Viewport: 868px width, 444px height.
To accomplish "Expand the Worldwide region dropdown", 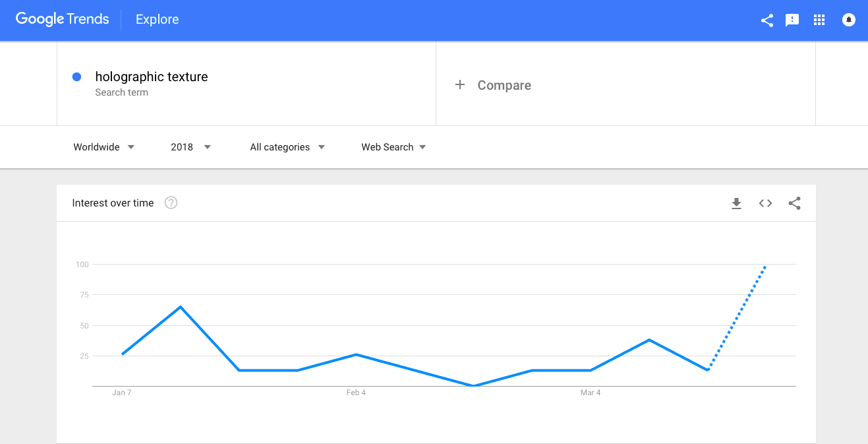I will tap(104, 147).
